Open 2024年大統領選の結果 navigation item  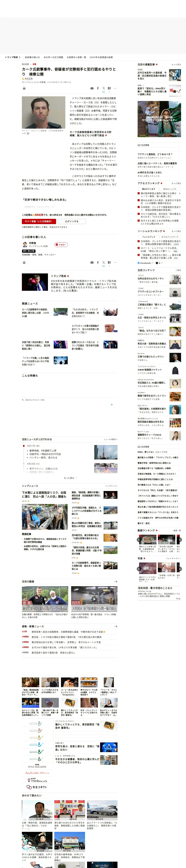[x=101, y=57]
